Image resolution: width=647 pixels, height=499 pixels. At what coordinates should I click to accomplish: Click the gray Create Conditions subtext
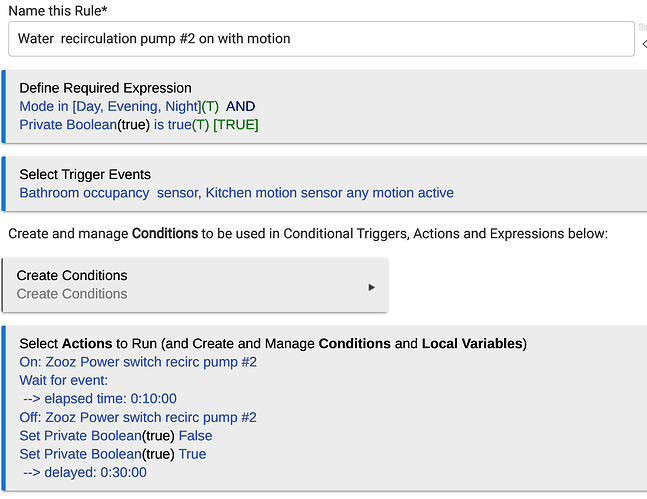(72, 294)
